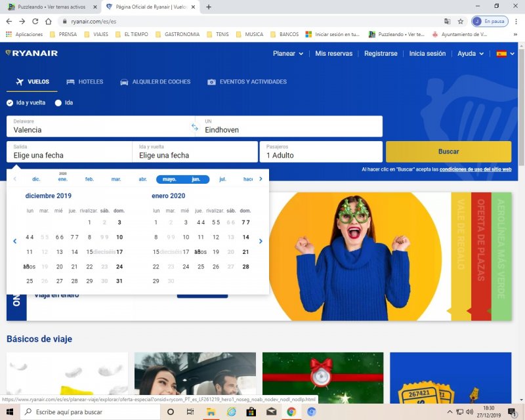
Task: Go to next calendar month
Action: 261,241
